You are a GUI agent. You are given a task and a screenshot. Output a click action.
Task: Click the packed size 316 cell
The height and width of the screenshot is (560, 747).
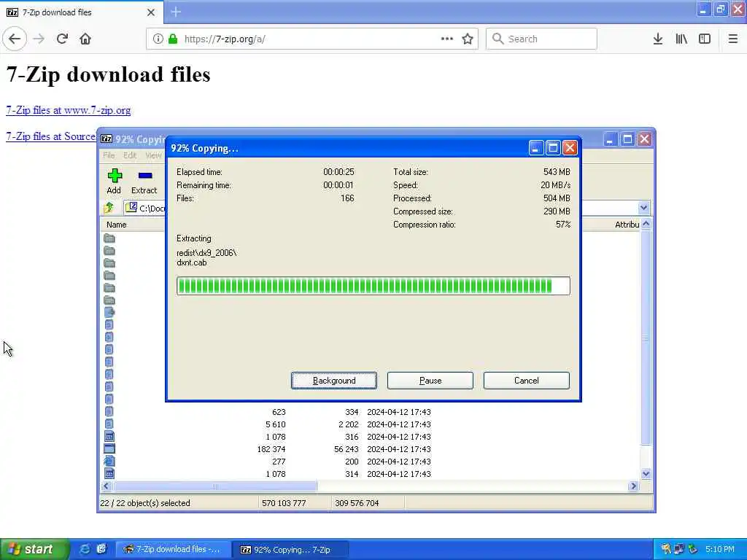(352, 437)
